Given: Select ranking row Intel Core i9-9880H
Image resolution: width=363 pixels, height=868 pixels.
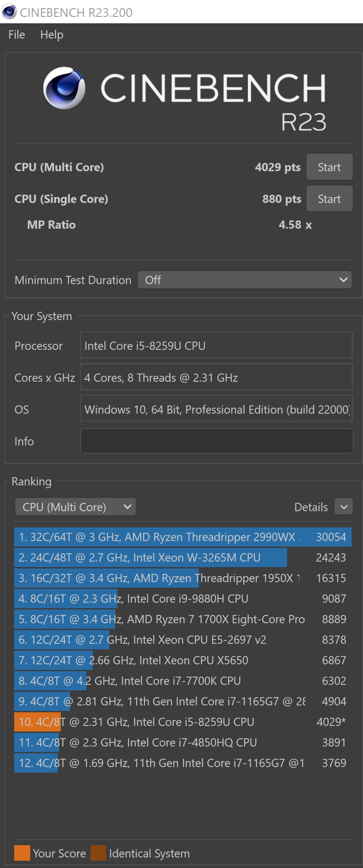Looking at the screenshot, I should [x=183, y=599].
